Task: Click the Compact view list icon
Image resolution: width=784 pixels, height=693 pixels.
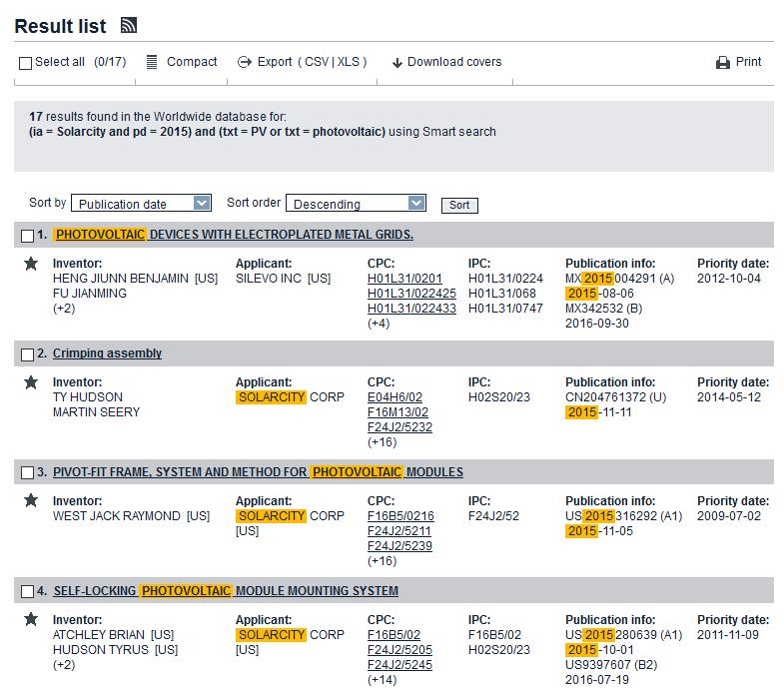Action: click(152, 62)
